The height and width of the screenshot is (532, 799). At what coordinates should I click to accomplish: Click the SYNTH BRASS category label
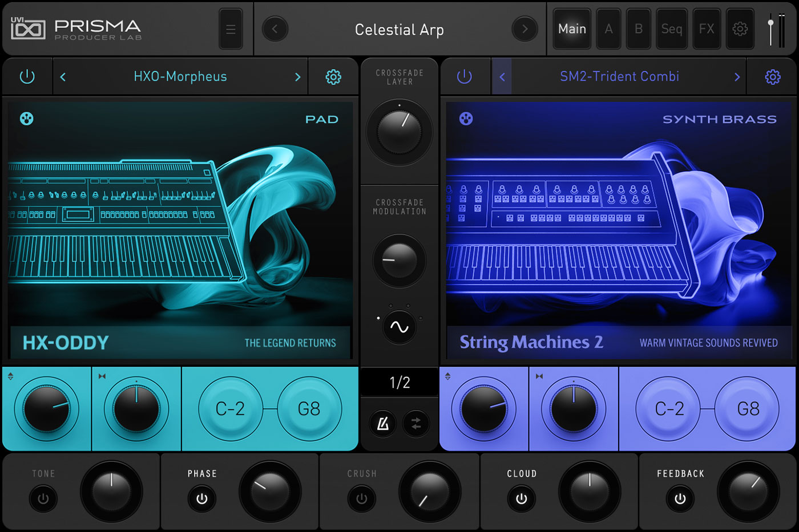(720, 119)
